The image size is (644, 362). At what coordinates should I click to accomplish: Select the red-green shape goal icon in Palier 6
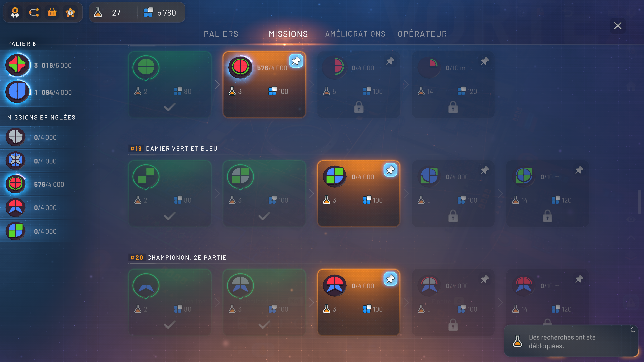click(x=17, y=65)
